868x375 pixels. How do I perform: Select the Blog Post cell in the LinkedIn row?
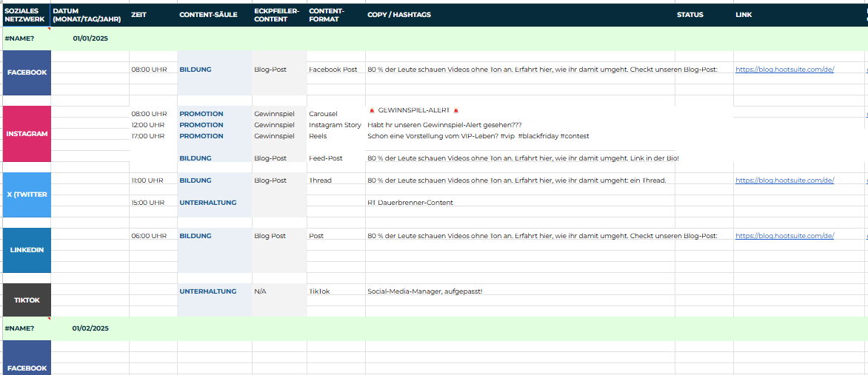point(270,236)
